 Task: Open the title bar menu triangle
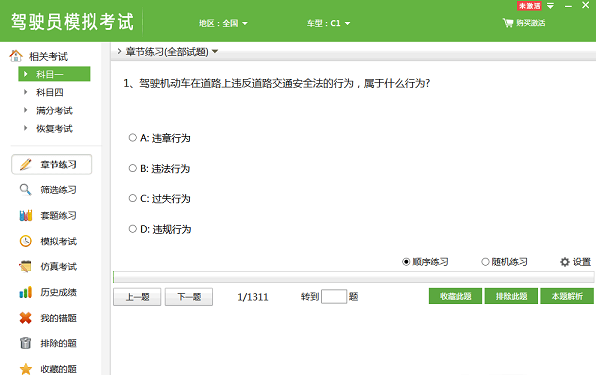tap(550, 6)
